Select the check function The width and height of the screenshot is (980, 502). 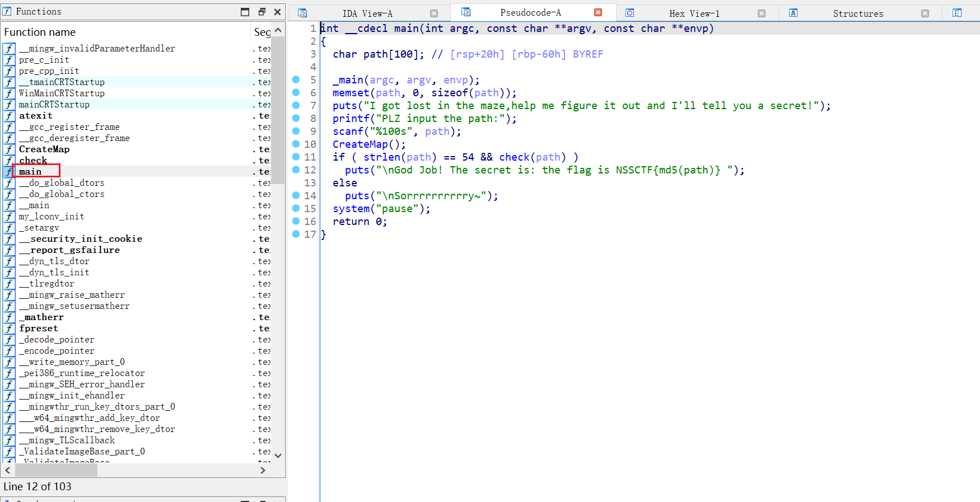click(33, 161)
